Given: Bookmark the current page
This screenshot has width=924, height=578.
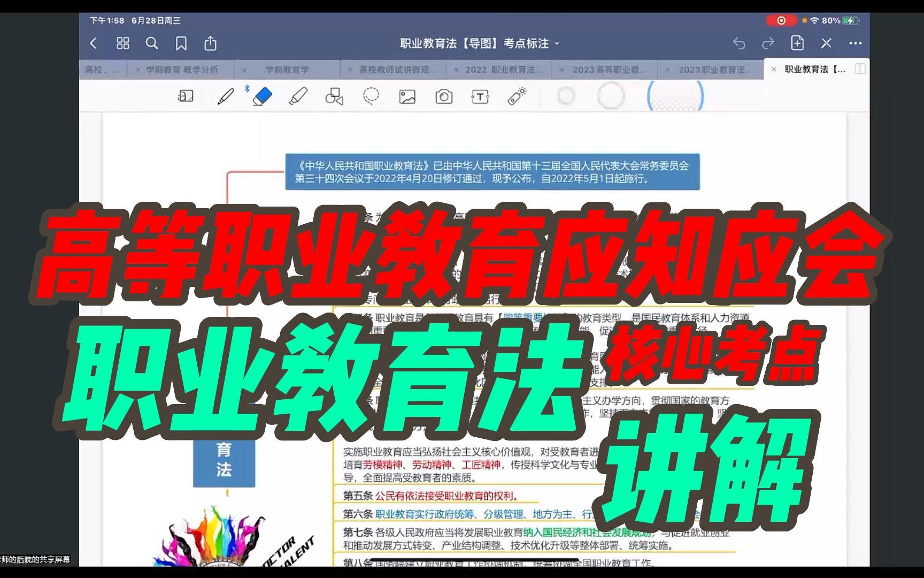Looking at the screenshot, I should click(x=181, y=43).
